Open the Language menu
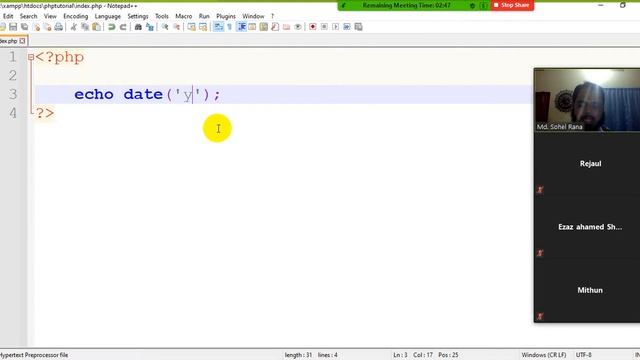 (108, 16)
